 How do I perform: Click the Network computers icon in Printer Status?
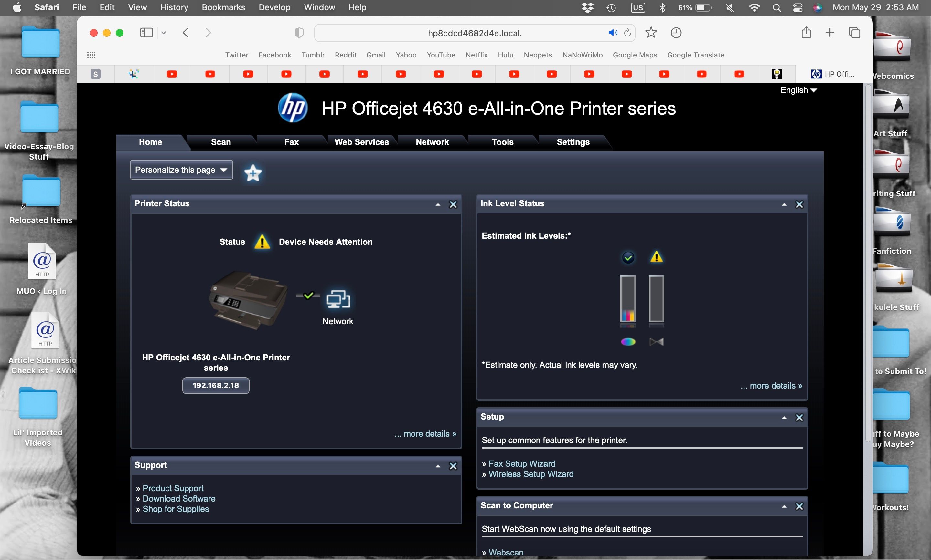tap(338, 299)
